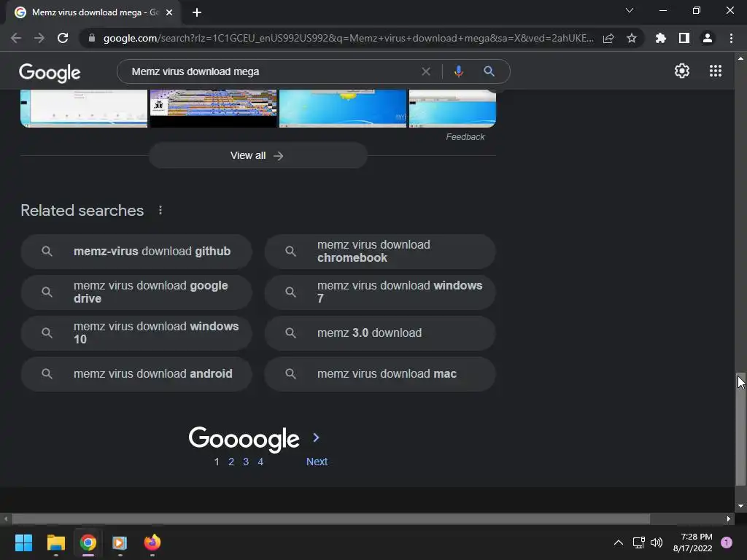Open Google quick settings gear
Screen dimensions: 747x560
coord(682,71)
